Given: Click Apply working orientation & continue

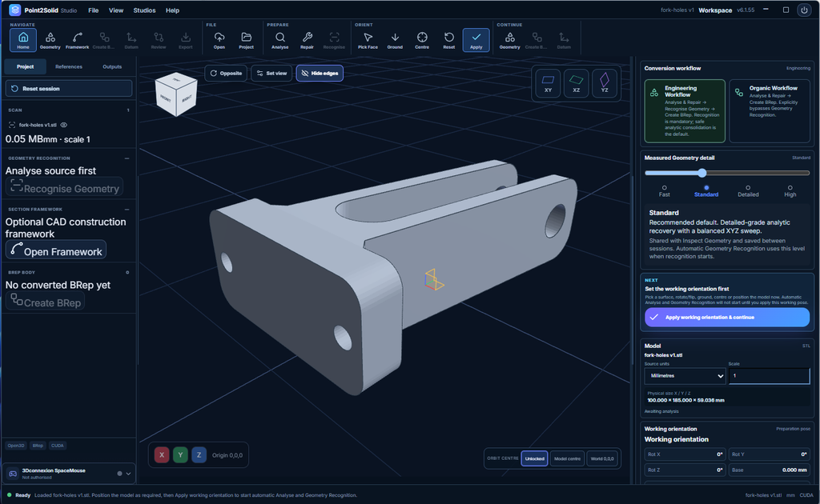Looking at the screenshot, I should coord(727,317).
